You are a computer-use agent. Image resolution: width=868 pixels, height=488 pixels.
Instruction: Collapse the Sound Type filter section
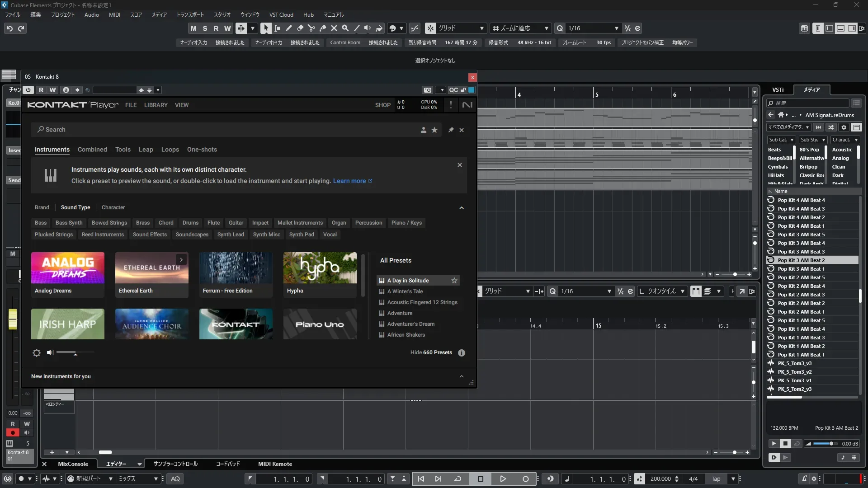click(x=462, y=208)
